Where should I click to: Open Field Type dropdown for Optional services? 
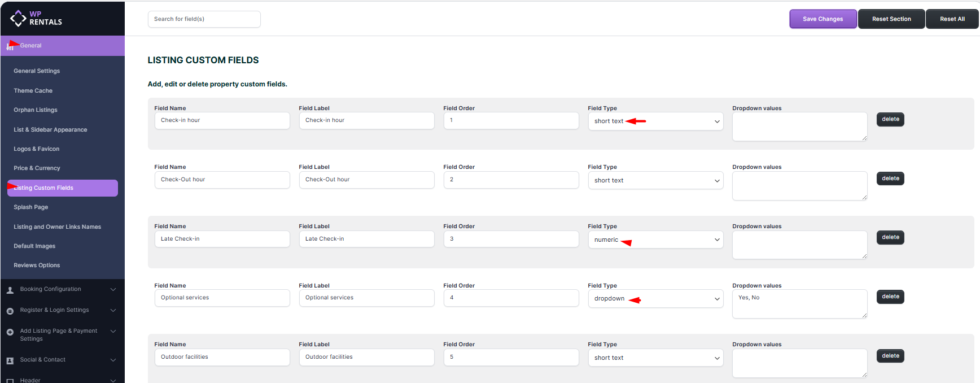coord(655,299)
